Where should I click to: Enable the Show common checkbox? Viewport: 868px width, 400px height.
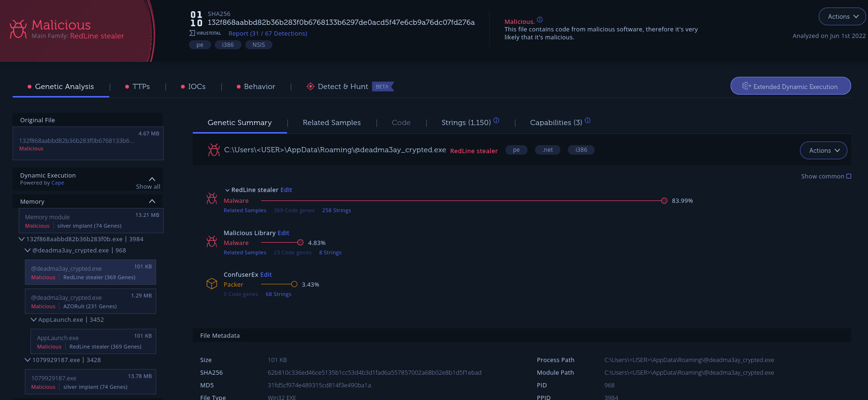[849, 176]
